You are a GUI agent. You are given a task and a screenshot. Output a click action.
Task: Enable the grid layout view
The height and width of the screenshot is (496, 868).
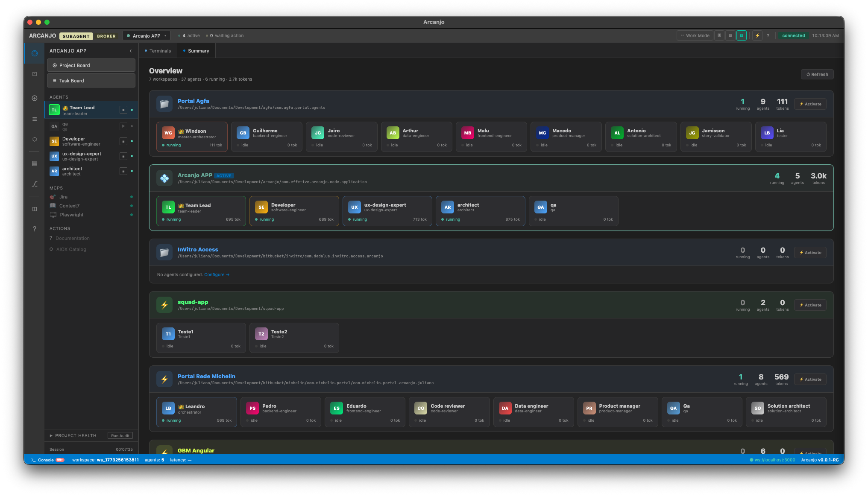tap(730, 35)
